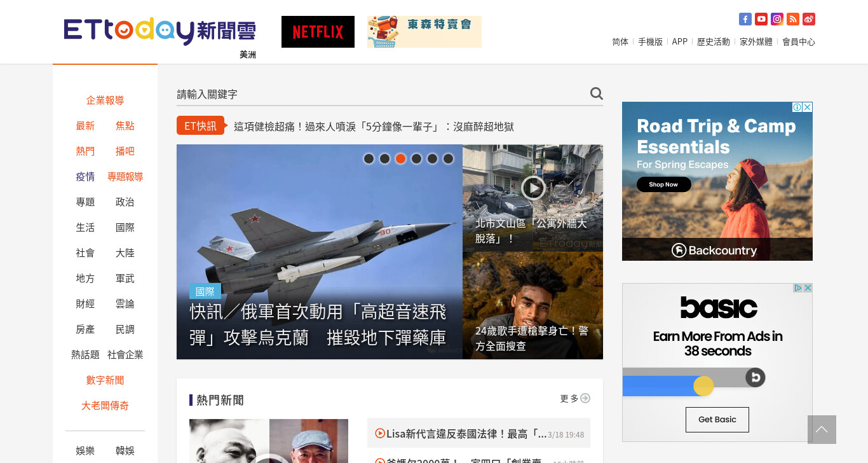
Task: Click the back-to-top arrow button
Action: coord(822,429)
